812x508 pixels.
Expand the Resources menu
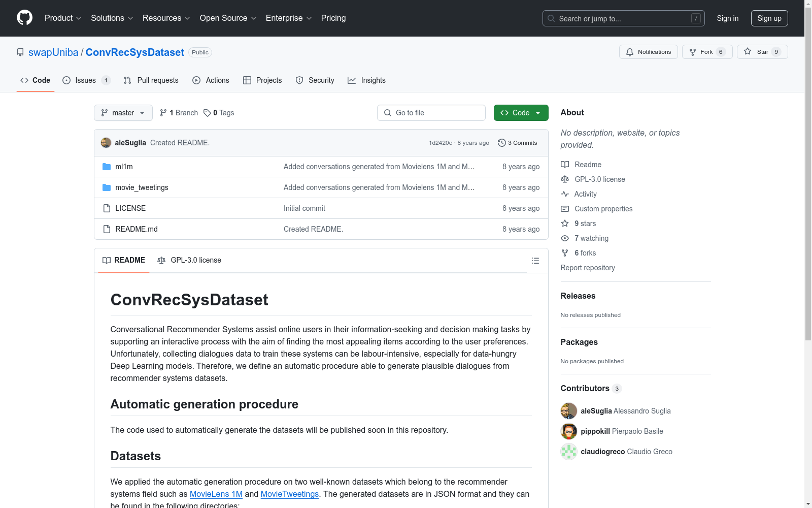click(x=166, y=18)
